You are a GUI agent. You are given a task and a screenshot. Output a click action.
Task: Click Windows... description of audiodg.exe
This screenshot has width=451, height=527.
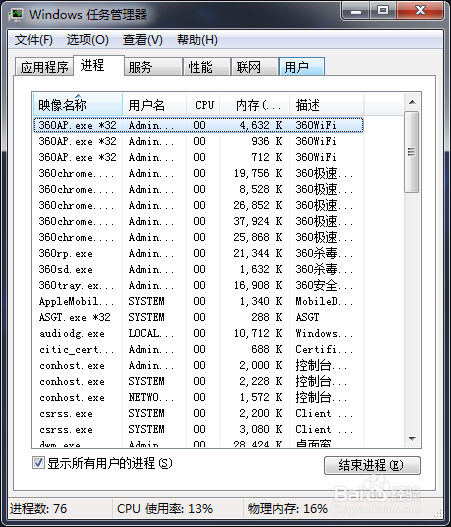[324, 333]
